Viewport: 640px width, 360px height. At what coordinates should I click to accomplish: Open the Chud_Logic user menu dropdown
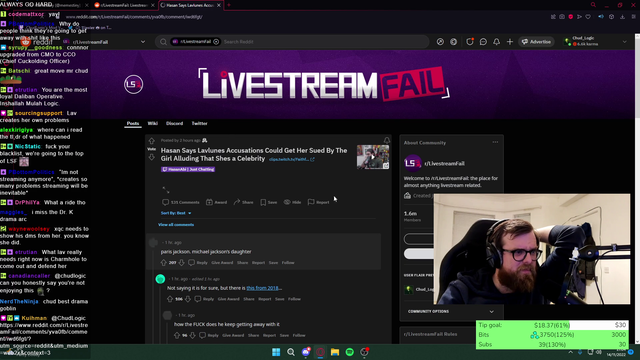coord(595,41)
